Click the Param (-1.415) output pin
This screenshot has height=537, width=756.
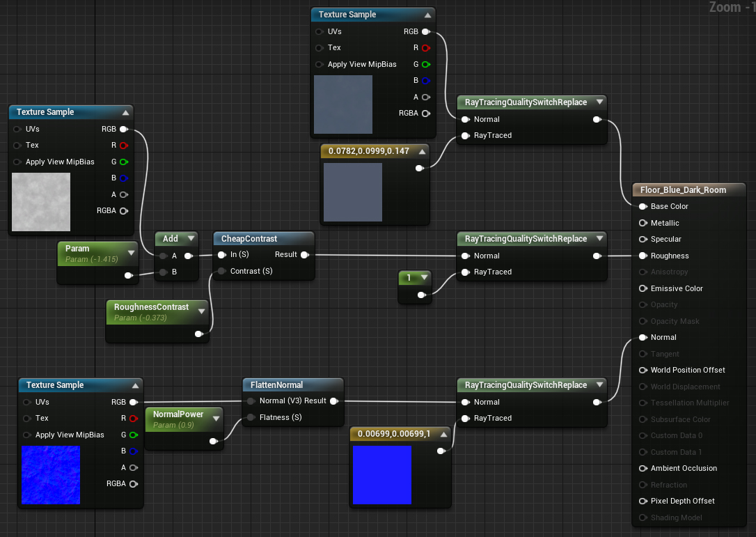tap(128, 276)
